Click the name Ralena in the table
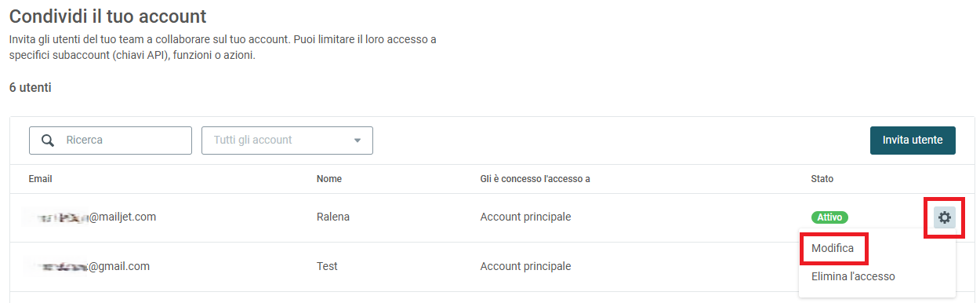Image resolution: width=980 pixels, height=303 pixels. click(x=333, y=217)
